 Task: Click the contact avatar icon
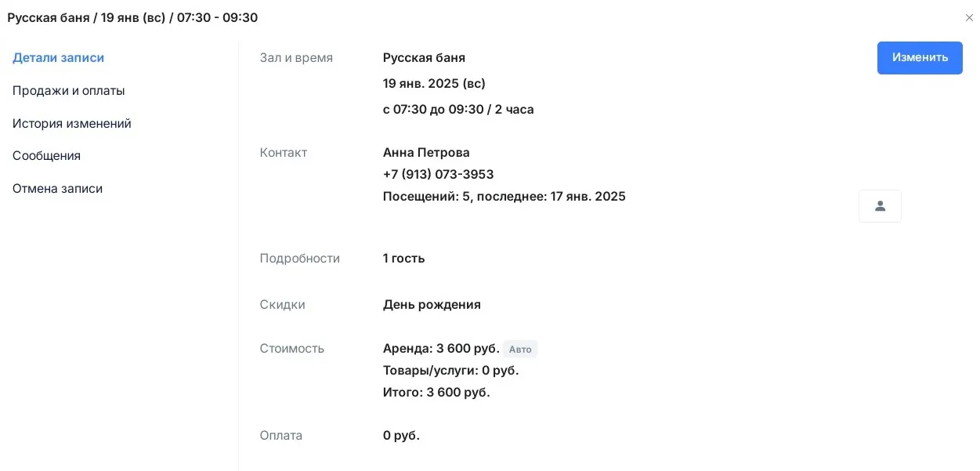[880, 205]
